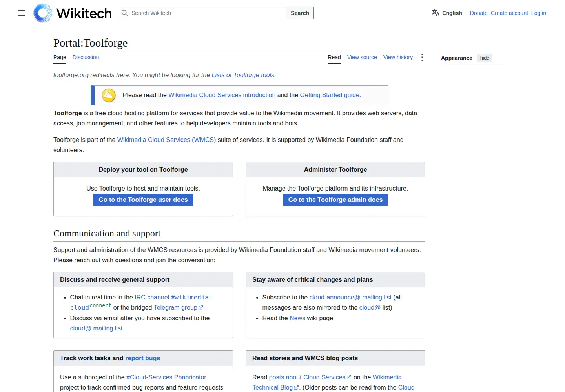The image size is (565, 392).
Task: Click the report bugs link
Action: click(x=142, y=358)
